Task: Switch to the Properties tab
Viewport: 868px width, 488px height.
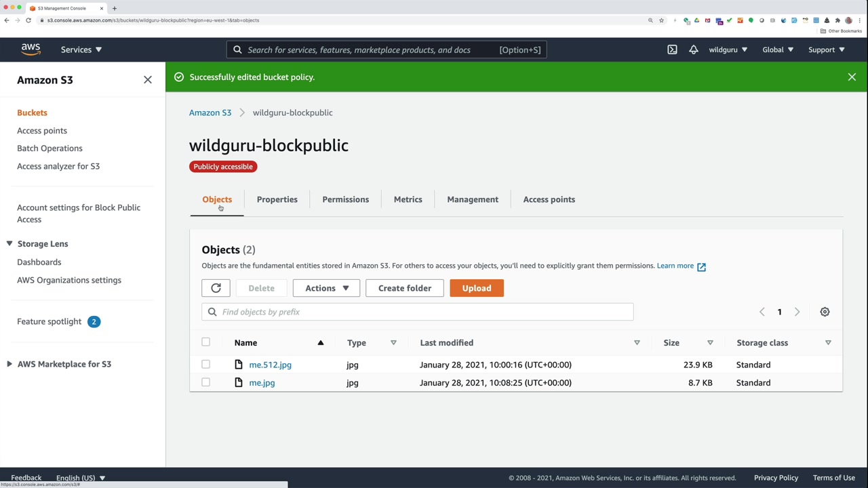Action: pos(277,200)
